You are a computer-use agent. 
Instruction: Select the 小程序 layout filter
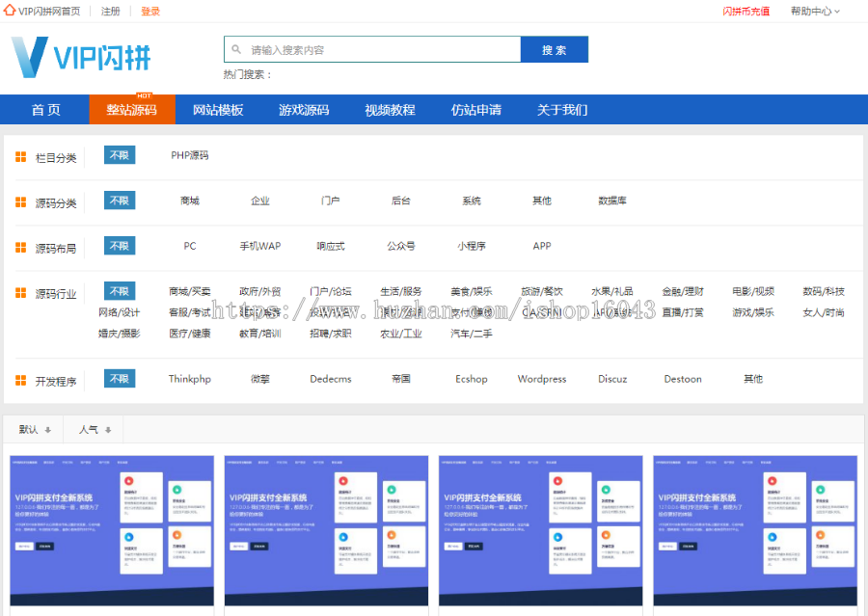[x=471, y=246]
